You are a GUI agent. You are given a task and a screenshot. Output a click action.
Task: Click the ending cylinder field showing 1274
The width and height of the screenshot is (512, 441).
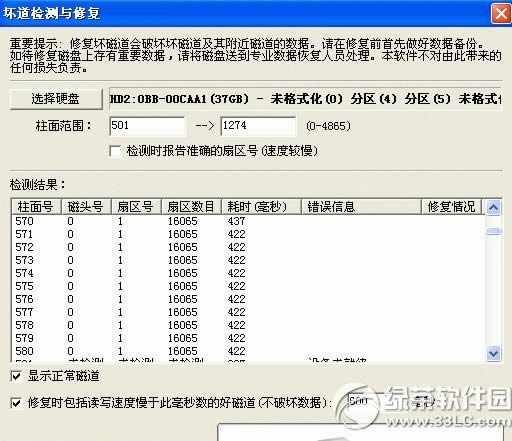258,126
